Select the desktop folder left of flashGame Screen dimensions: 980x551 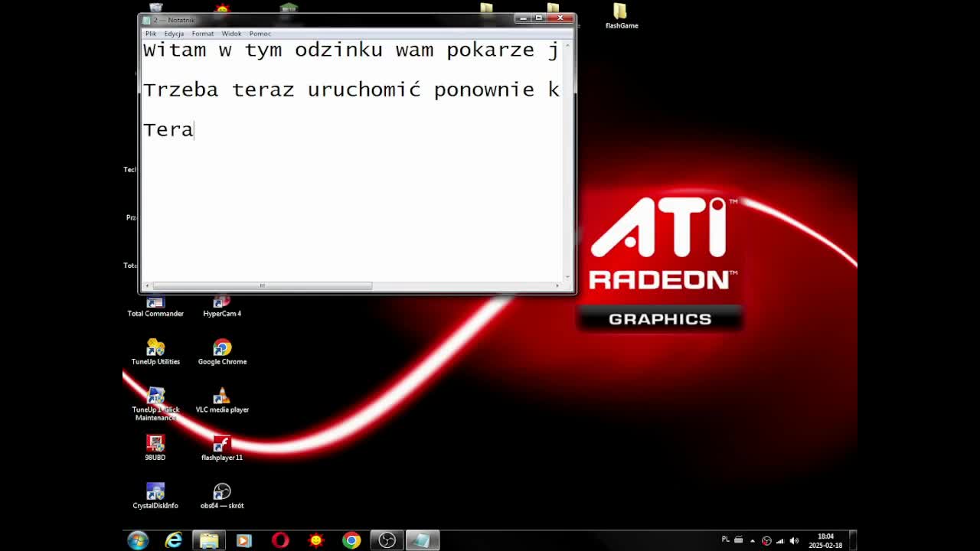[x=554, y=9]
